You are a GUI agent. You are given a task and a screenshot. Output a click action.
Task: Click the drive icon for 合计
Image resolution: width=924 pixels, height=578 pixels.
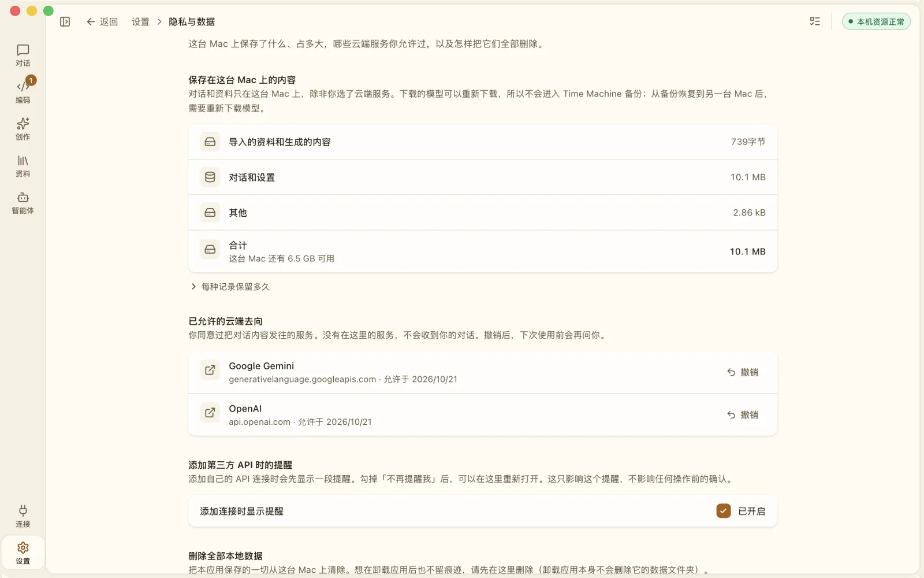click(210, 249)
